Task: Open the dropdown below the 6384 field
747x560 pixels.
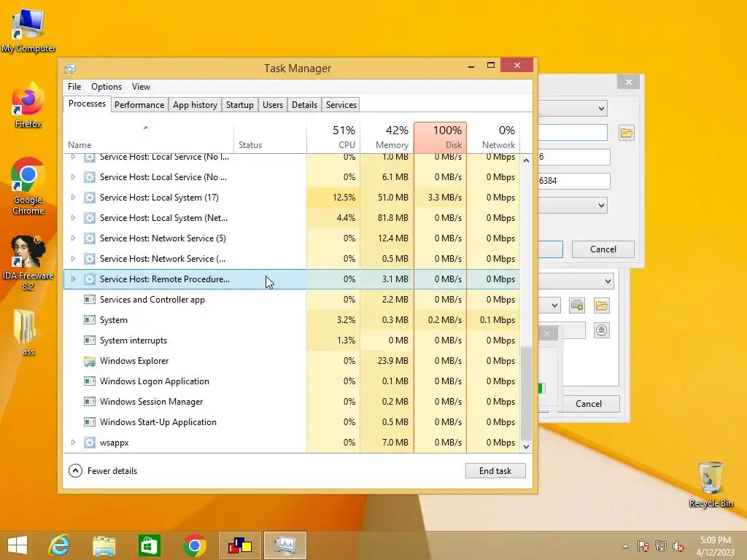Action: (602, 205)
